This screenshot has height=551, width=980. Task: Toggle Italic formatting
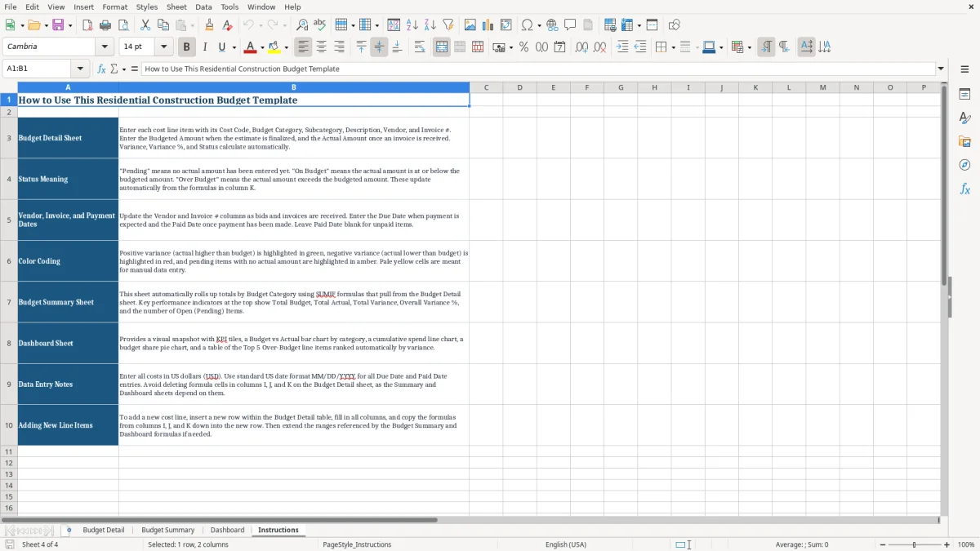point(204,47)
